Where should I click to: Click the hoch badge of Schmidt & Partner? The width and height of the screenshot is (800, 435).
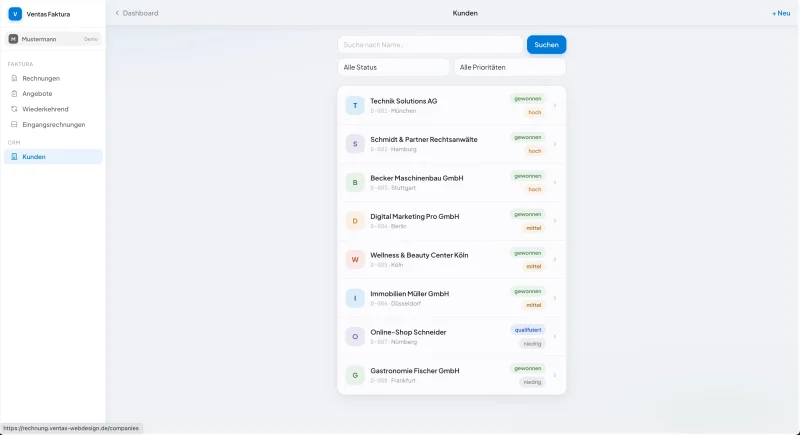[534, 151]
